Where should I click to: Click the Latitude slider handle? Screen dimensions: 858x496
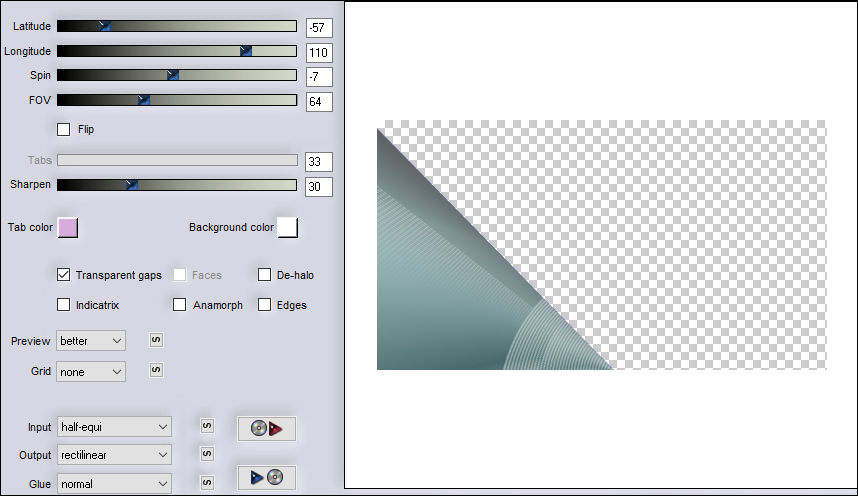(105, 26)
